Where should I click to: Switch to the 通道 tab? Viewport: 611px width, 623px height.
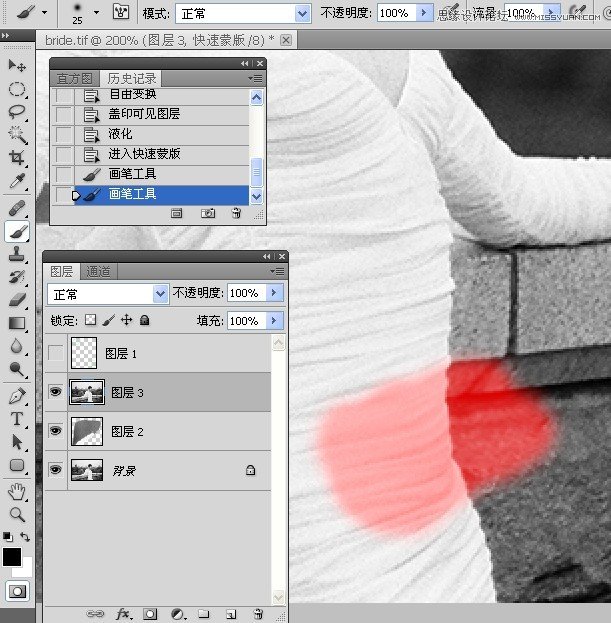point(98,271)
